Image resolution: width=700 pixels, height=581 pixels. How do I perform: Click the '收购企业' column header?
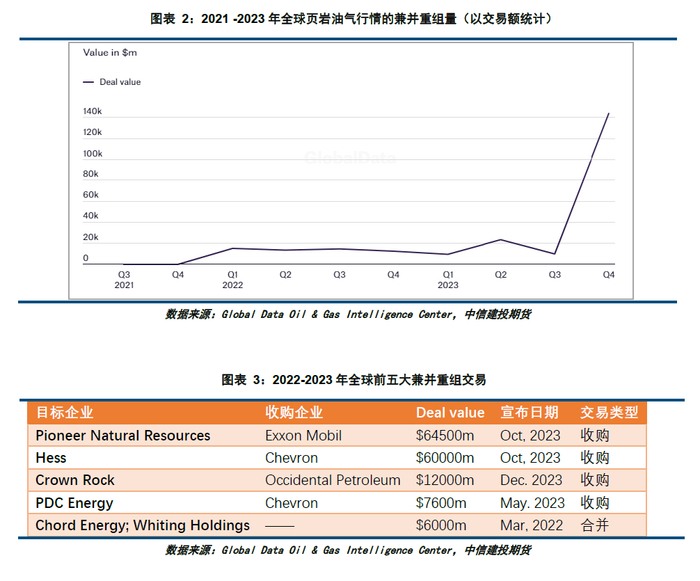(294, 412)
